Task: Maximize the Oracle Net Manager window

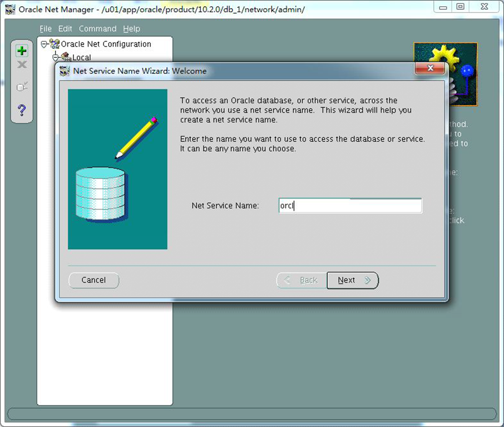Action: [460, 7]
